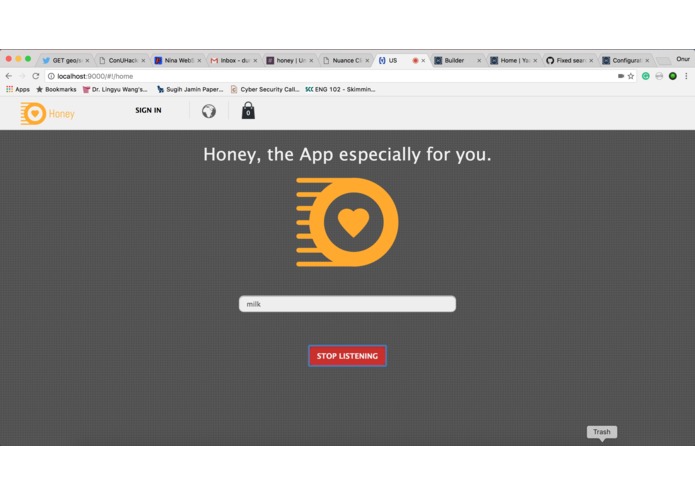695x494 pixels.
Task: Click the Trash tooltip label
Action: point(602,432)
